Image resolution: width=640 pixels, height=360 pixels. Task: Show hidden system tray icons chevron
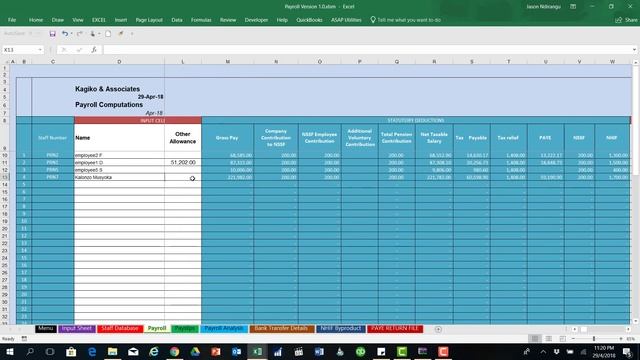click(x=543, y=351)
